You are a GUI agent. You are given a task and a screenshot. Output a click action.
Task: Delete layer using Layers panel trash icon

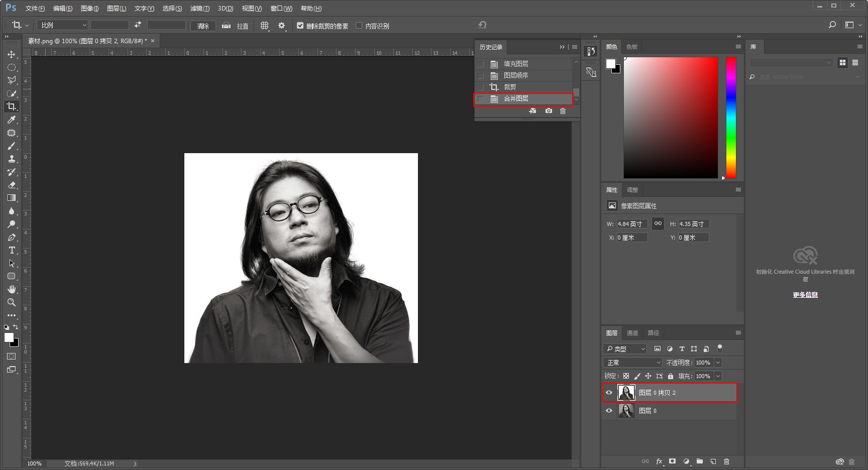pos(726,461)
